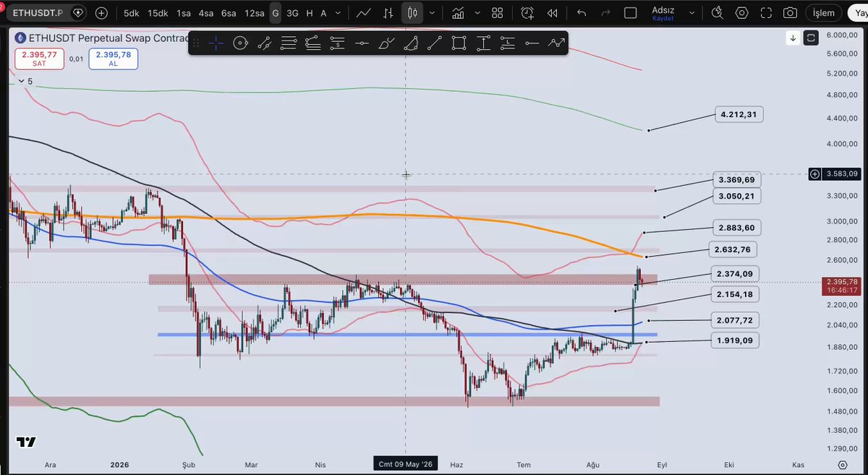This screenshot has width=868, height=475.
Task: Set the weekly H timeframe
Action: (310, 13)
